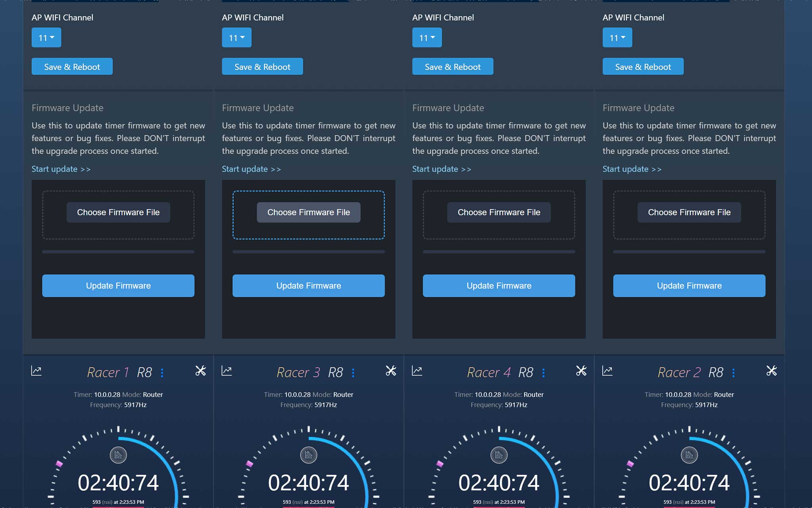The image size is (812, 508).
Task: Click the leftmost firmware upload progress bar
Action: pos(118,252)
